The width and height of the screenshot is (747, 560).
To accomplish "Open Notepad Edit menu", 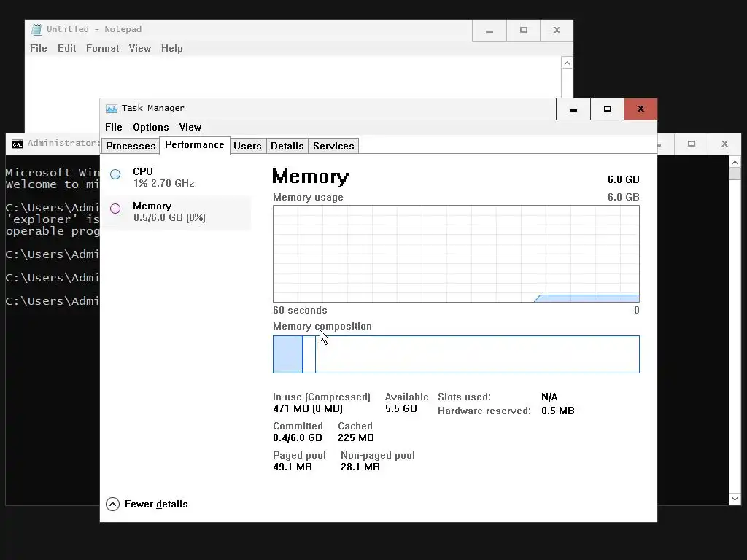I will [66, 48].
